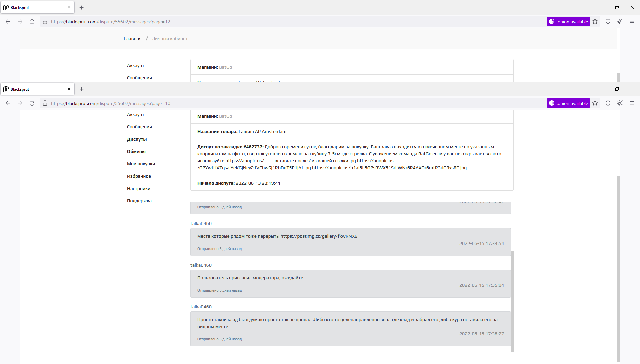The width and height of the screenshot is (640, 364).
Task: Close Blacksprut tab in background window
Action: coord(69,7)
